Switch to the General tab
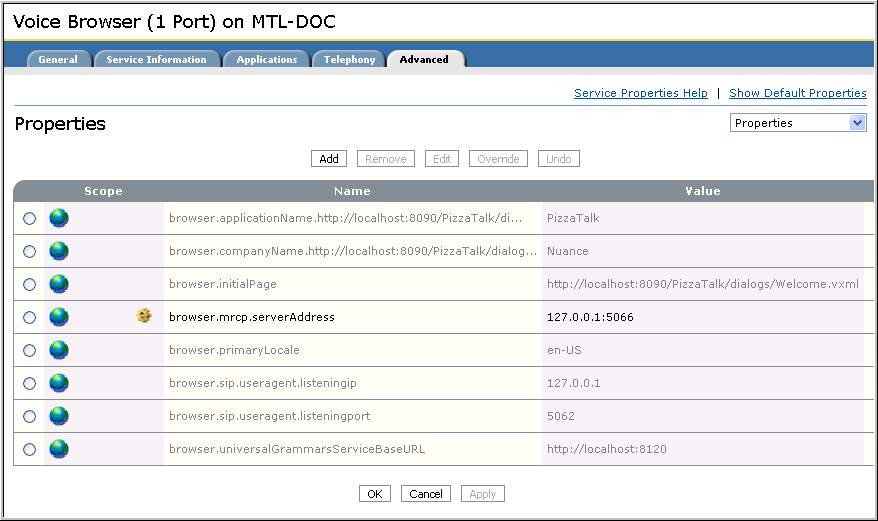The height and width of the screenshot is (521, 878). (58, 60)
